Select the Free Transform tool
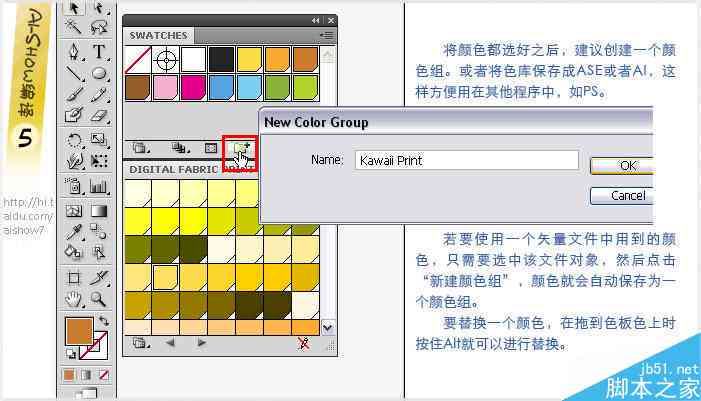701x401 pixels. click(x=99, y=161)
